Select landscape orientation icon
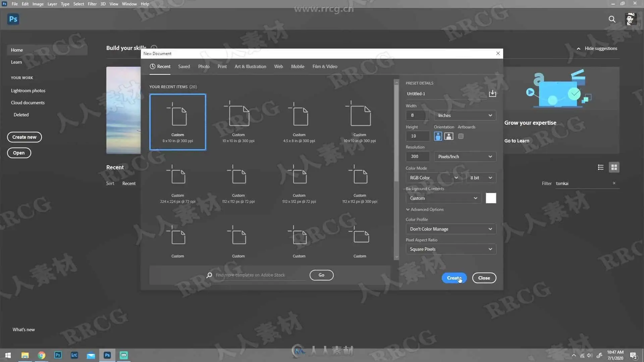The width and height of the screenshot is (644, 362). [448, 136]
